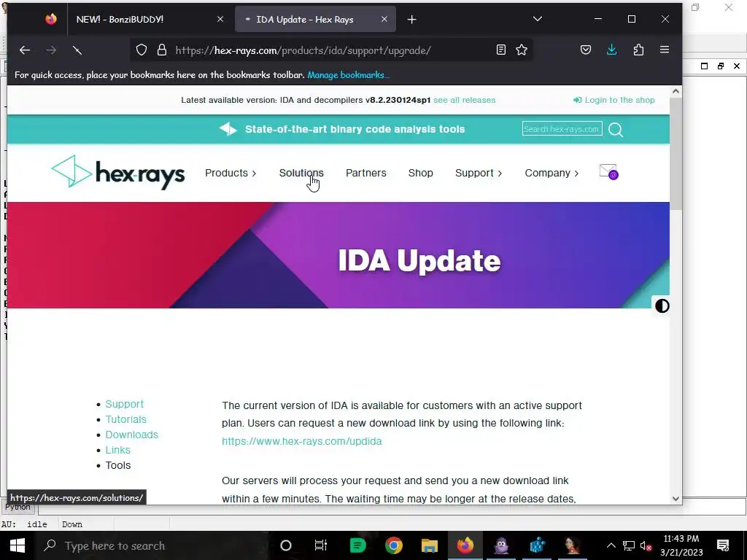Launch Chrome from the taskbar
This screenshot has height=560, width=747.
(394, 545)
